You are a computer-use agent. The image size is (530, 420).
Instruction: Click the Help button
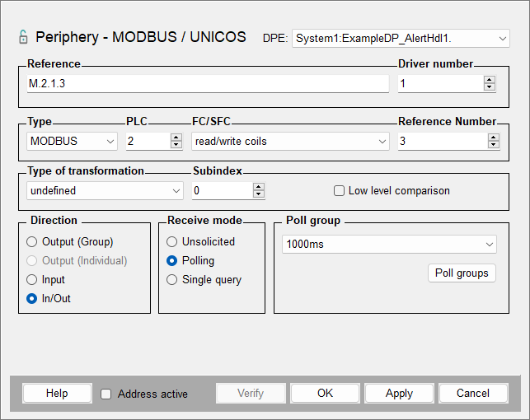pyautogui.click(x=57, y=394)
